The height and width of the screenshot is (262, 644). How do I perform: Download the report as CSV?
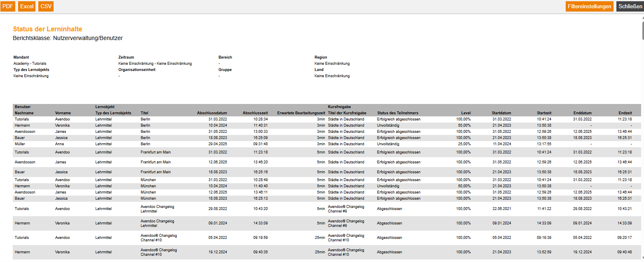click(x=46, y=6)
